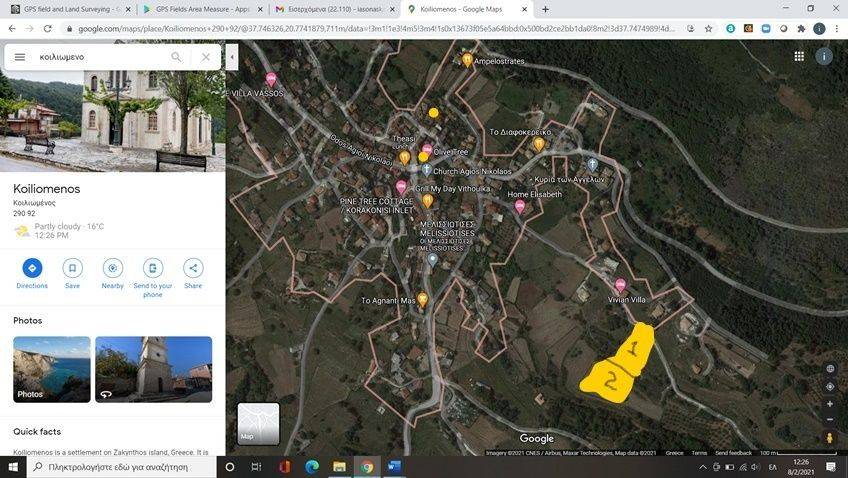Open the Photos thumbnail

coord(51,369)
